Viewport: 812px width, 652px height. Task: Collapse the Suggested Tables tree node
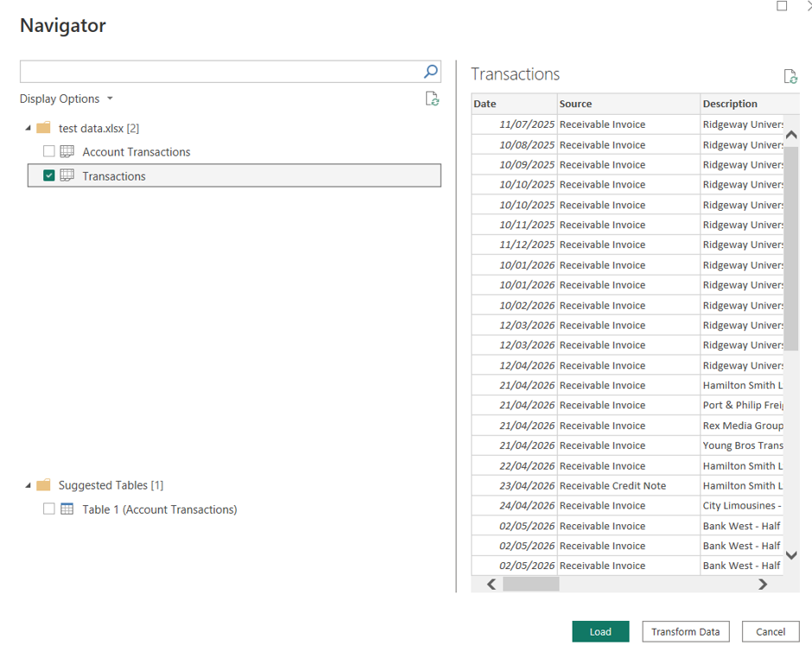pyautogui.click(x=28, y=485)
